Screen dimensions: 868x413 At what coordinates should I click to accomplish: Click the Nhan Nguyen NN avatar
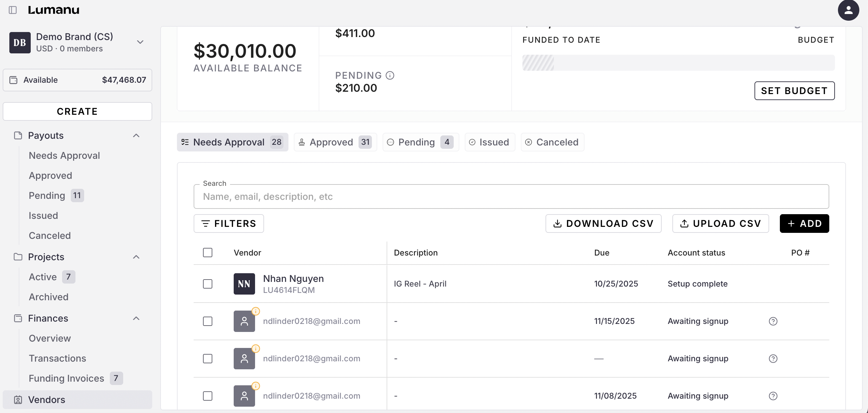pyautogui.click(x=244, y=284)
